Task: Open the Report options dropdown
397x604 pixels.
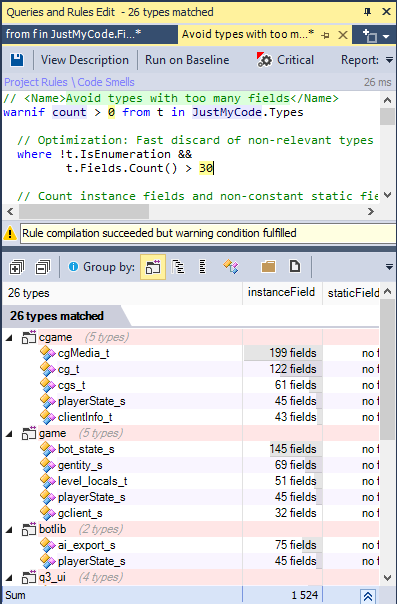Action: pos(389,60)
